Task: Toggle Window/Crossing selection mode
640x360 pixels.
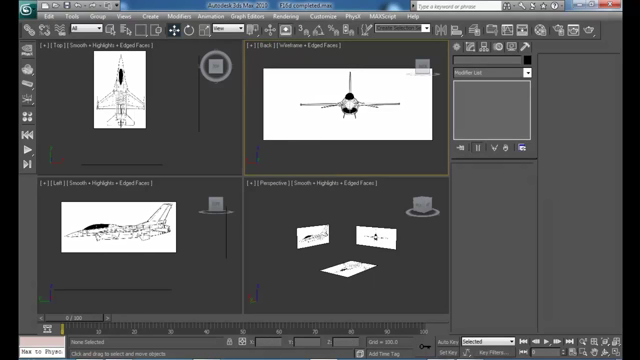Action: pyautogui.click(x=156, y=30)
